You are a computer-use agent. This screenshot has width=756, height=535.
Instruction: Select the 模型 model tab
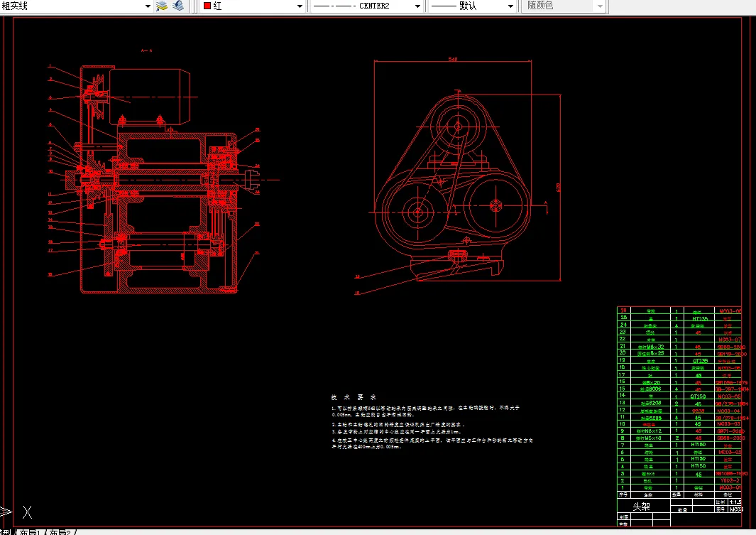(x=6, y=531)
